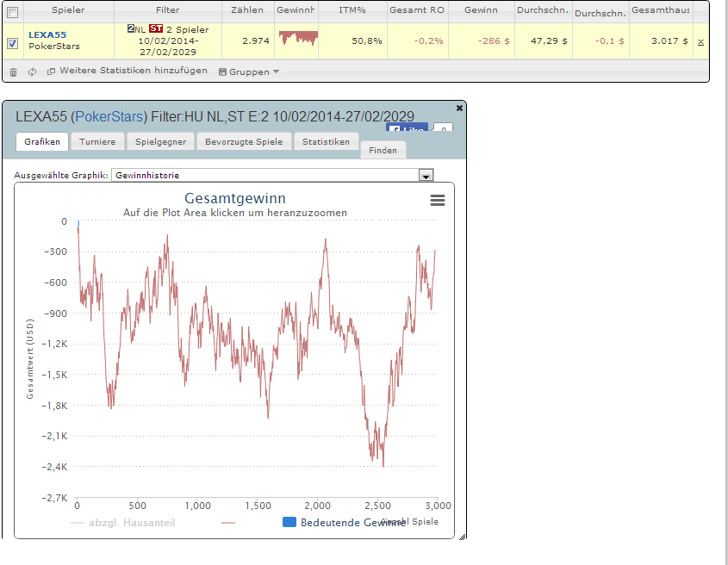728x565 pixels.
Task: Open the Ausgewählte Graphik combo box arrow
Action: tap(426, 175)
